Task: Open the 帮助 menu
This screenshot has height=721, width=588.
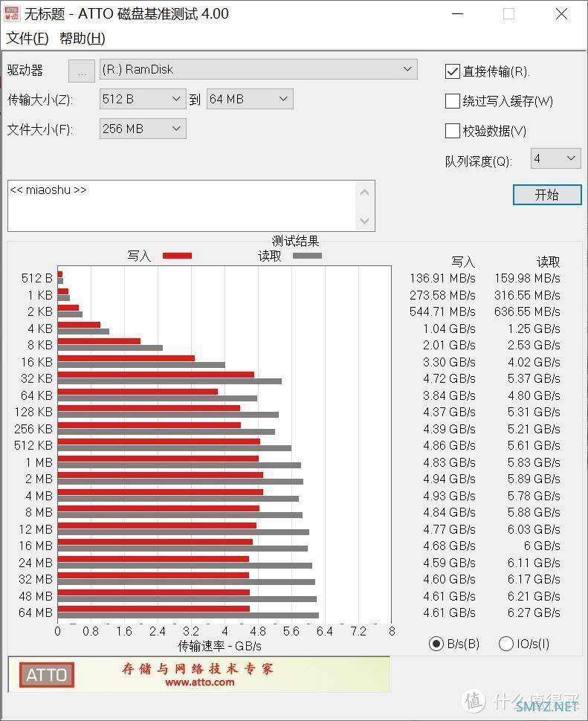Action: [x=82, y=39]
